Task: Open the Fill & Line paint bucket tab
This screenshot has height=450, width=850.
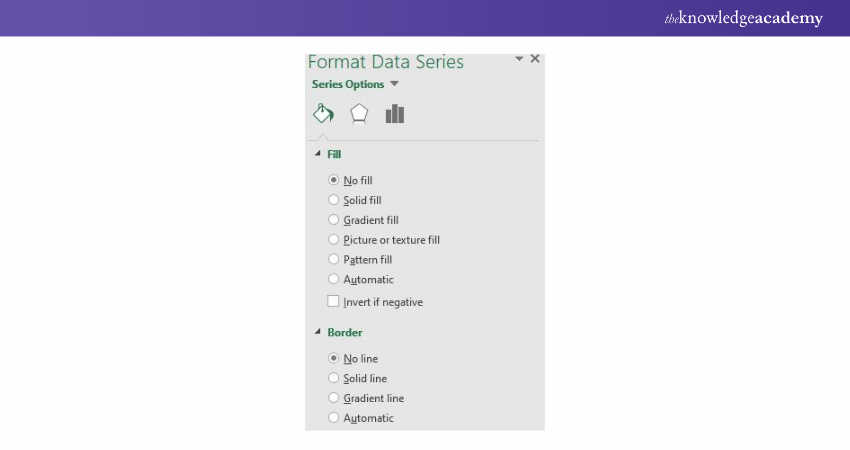Action: click(323, 113)
